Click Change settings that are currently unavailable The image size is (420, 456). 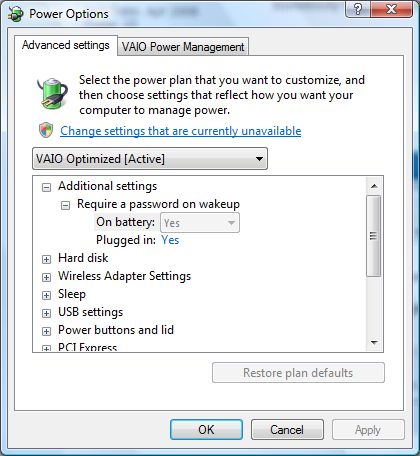click(x=181, y=131)
